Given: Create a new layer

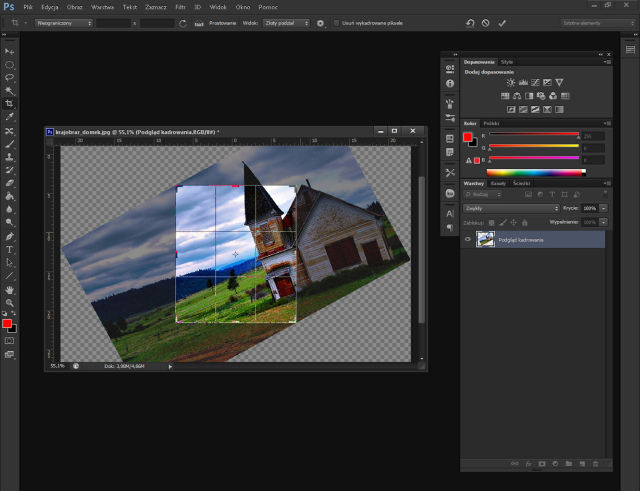Looking at the screenshot, I should tap(582, 464).
